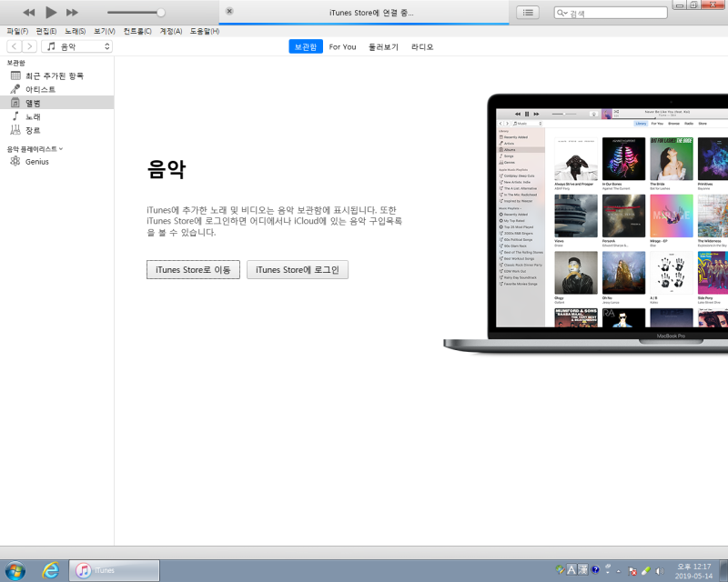The width and height of the screenshot is (728, 582).
Task: Switch to the 둘러보기 tab
Action: click(x=383, y=47)
